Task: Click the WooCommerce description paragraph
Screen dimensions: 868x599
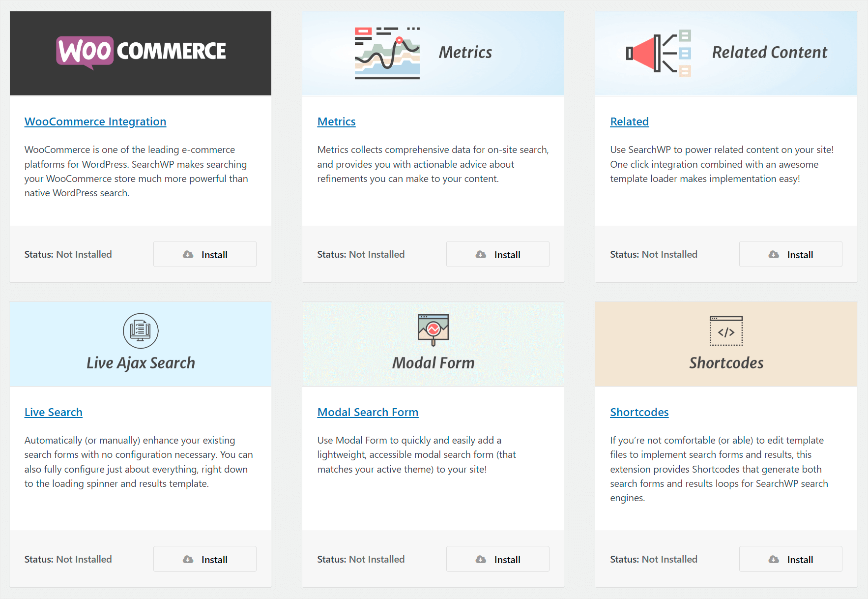Action: pos(136,171)
